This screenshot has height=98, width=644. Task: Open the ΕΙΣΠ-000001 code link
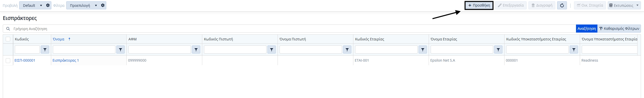25,60
